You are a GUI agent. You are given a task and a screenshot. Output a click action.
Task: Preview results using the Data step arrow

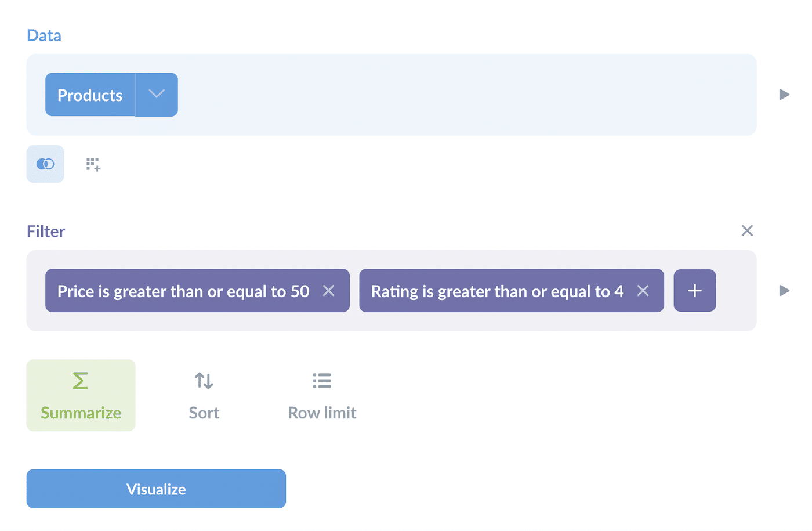point(784,94)
